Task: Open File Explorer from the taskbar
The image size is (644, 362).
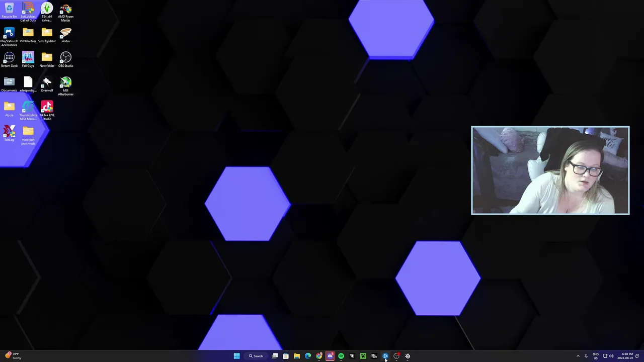Action: (297, 356)
